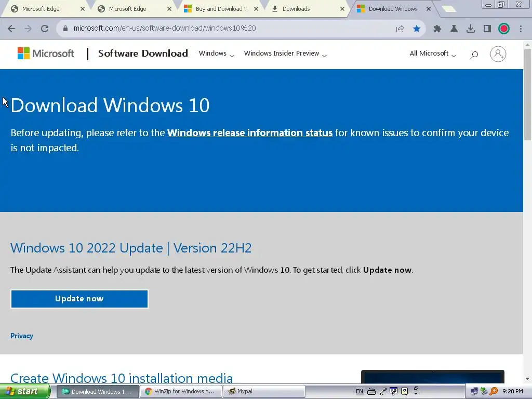Reload the page with the refresh icon
Viewport: 532px width, 399px height.
coord(45,29)
